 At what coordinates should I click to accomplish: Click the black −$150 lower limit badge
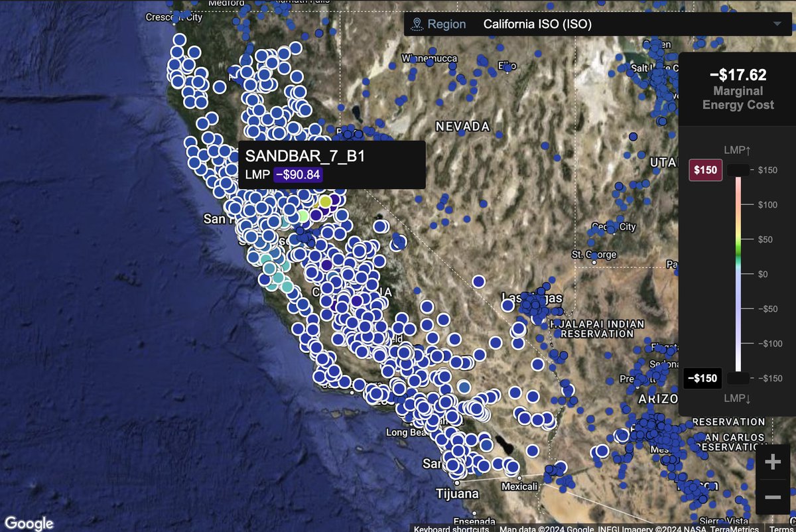tap(702, 378)
